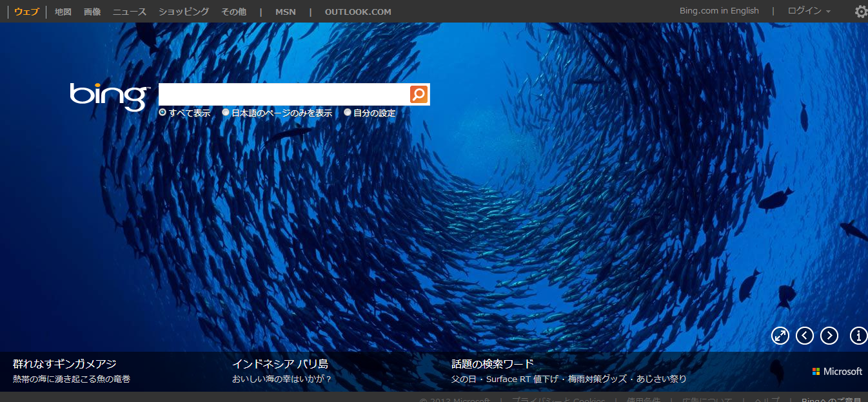This screenshot has width=868, height=402.
Task: Select 日本語のページのみを表示 radio option
Action: coord(226,113)
